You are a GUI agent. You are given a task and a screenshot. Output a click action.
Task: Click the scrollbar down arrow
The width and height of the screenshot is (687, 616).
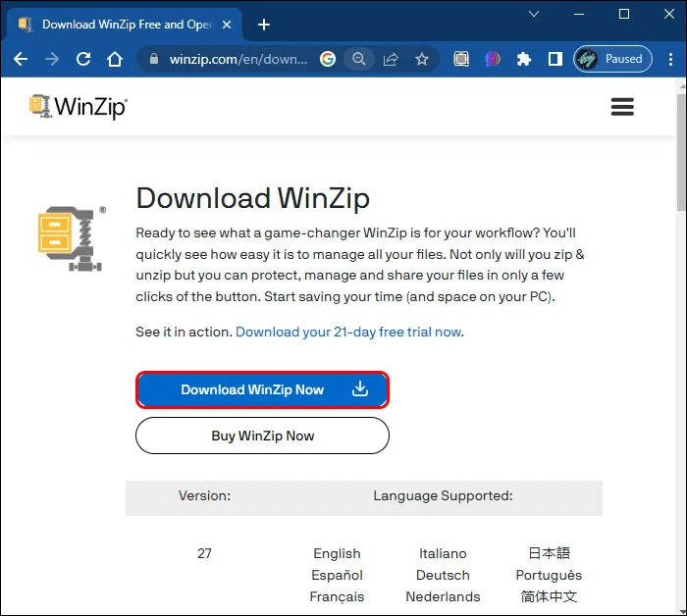tap(681, 611)
